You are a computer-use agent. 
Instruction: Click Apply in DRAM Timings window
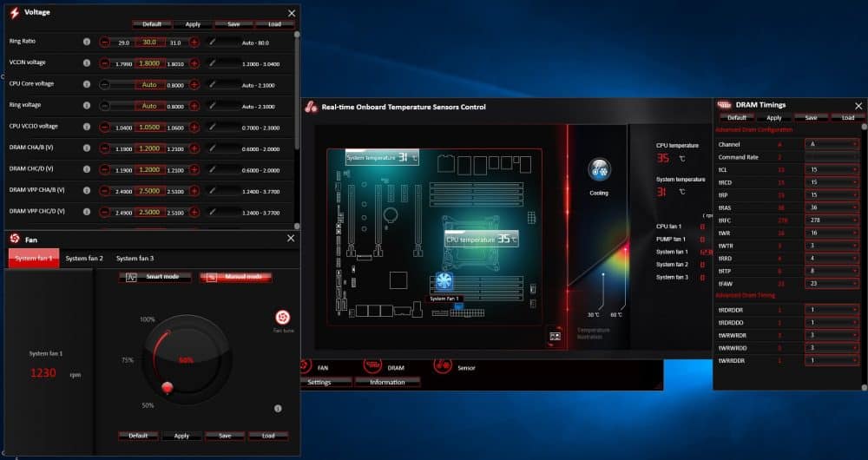pyautogui.click(x=774, y=118)
